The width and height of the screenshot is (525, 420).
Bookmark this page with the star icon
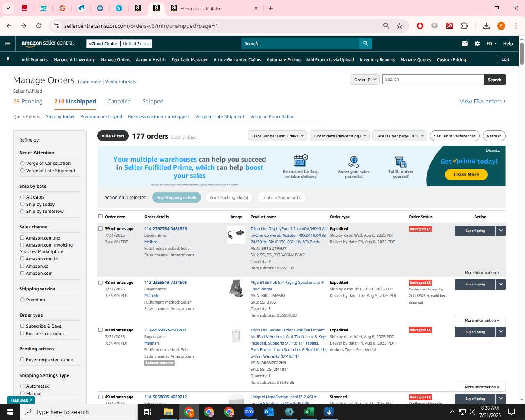pos(399,26)
